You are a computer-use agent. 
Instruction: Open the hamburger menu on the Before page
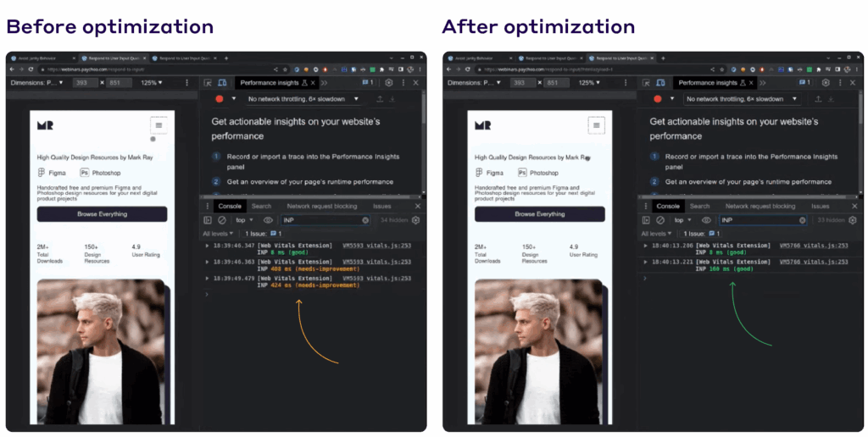(x=159, y=125)
